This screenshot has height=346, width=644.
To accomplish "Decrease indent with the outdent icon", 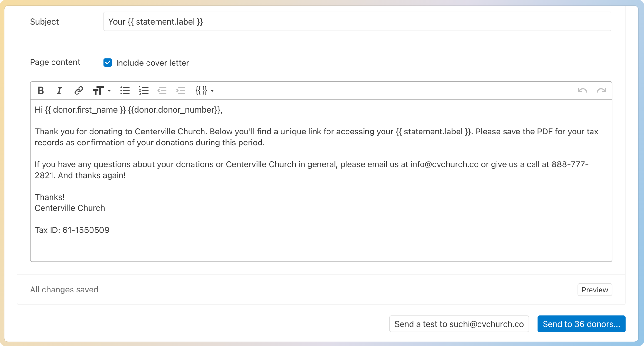I will (162, 91).
